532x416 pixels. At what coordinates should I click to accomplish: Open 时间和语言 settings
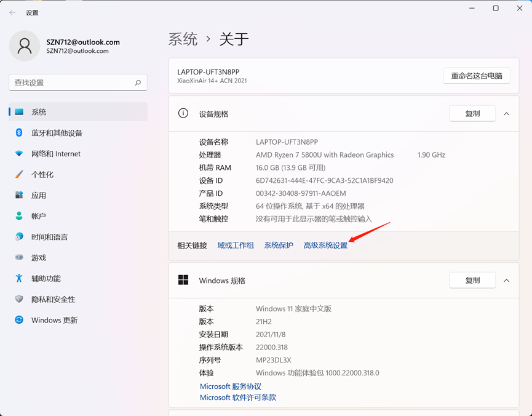(x=78, y=237)
